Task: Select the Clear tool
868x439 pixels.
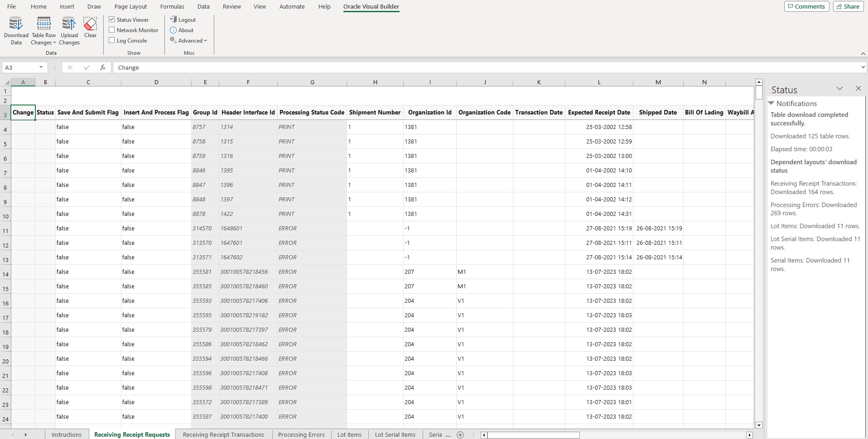Action: pyautogui.click(x=90, y=26)
